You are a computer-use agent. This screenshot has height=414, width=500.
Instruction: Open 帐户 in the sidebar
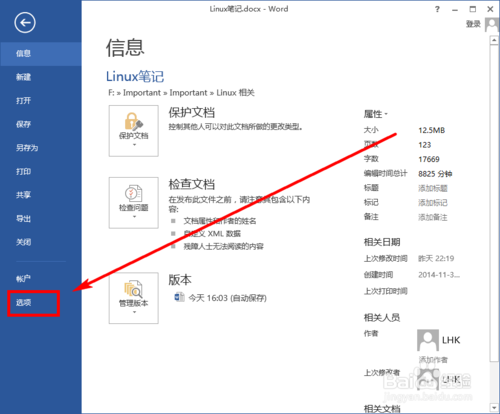click(41, 279)
